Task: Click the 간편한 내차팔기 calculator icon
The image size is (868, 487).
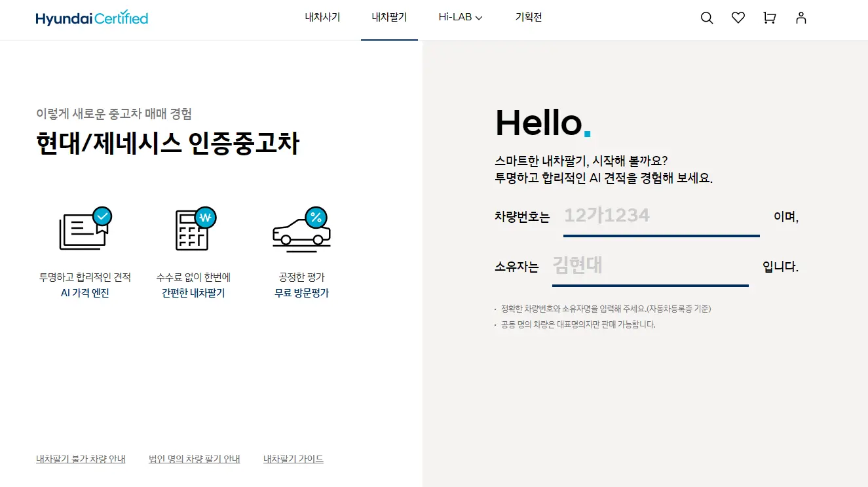Action: coord(195,229)
